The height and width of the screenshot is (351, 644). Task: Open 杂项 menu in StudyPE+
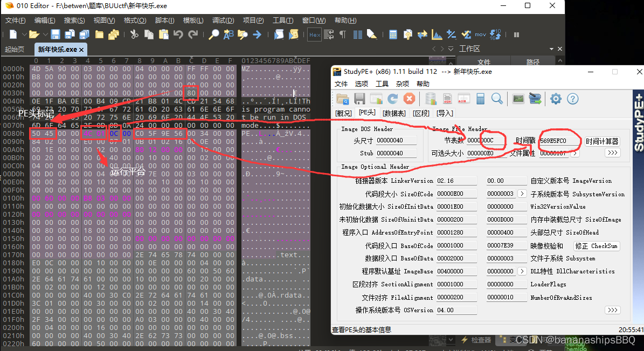click(403, 84)
